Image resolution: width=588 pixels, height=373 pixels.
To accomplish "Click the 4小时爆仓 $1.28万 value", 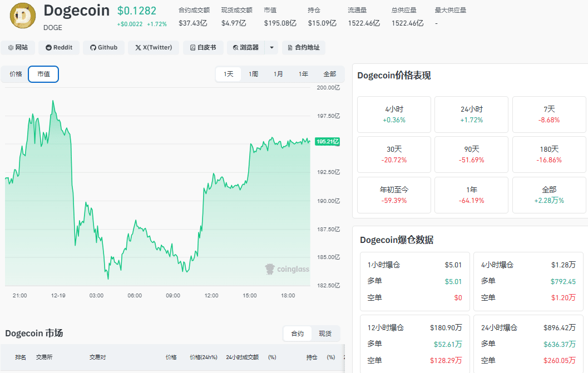I will click(x=564, y=265).
